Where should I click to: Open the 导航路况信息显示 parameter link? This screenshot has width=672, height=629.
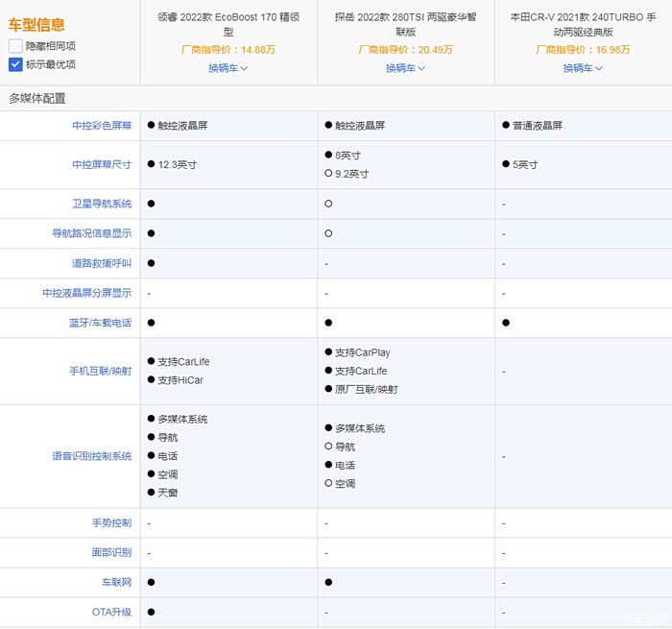tap(92, 233)
